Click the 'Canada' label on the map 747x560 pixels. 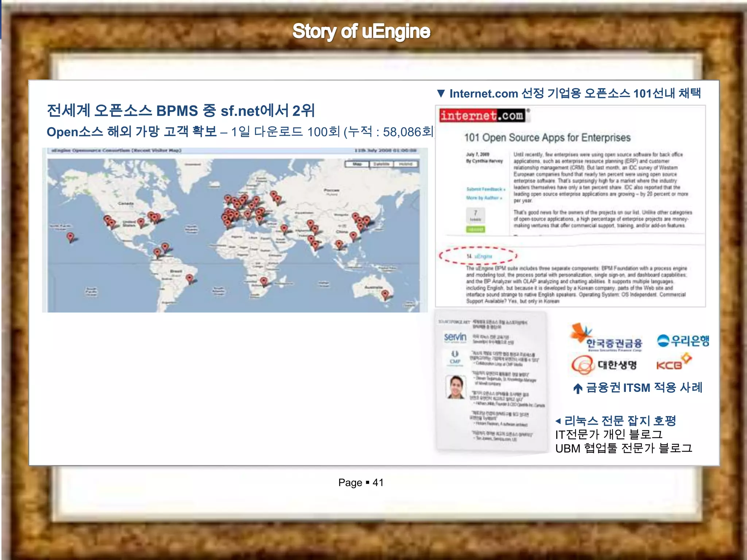[x=126, y=203]
